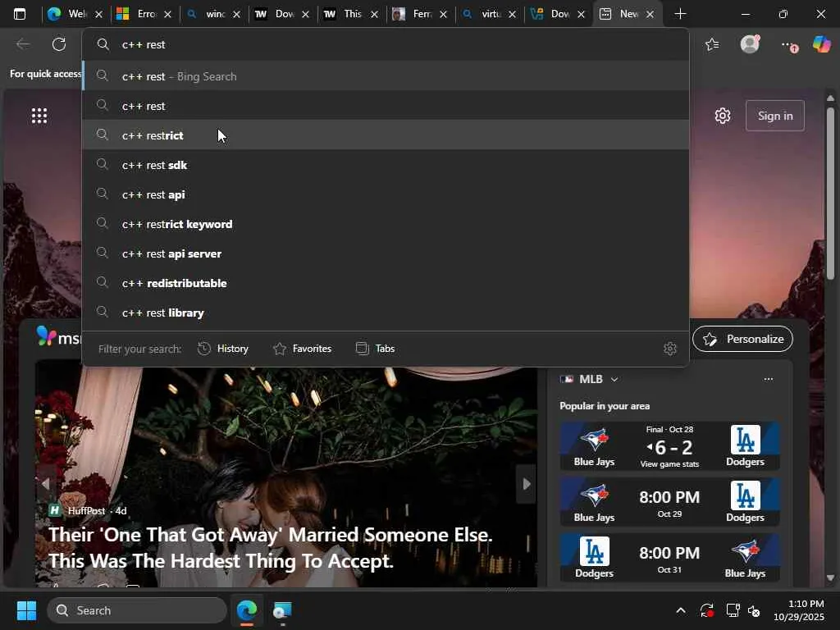The height and width of the screenshot is (630, 840).
Task: Open the browser profile avatar
Action: 750,44
